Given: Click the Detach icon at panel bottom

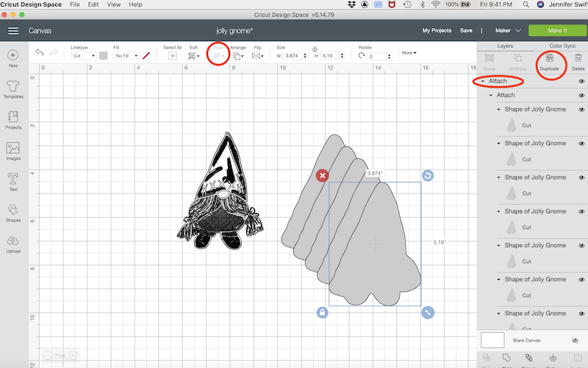Looking at the screenshot, I should [528, 359].
